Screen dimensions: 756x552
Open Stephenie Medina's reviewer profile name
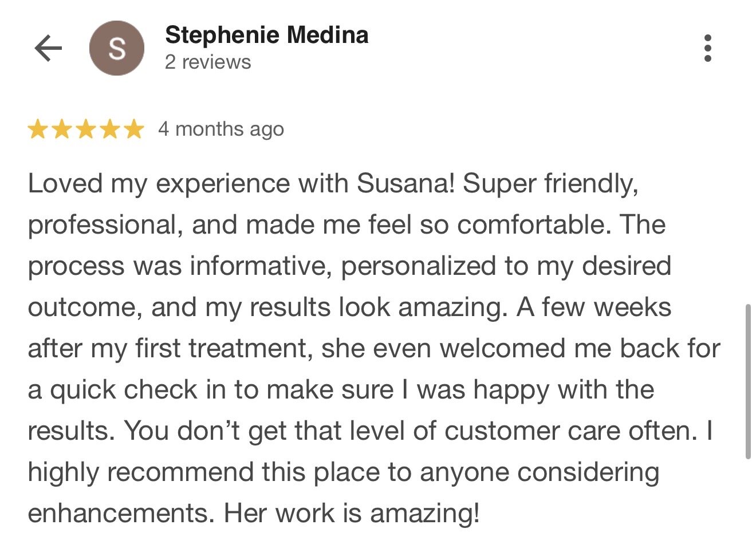(x=266, y=36)
